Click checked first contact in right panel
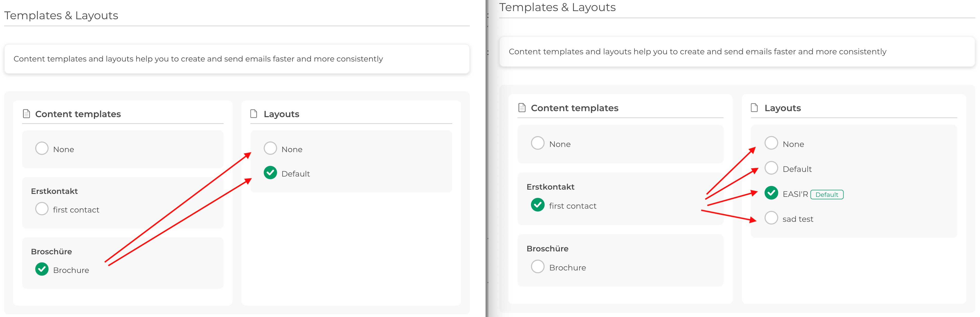This screenshot has width=980, height=317. (538, 205)
